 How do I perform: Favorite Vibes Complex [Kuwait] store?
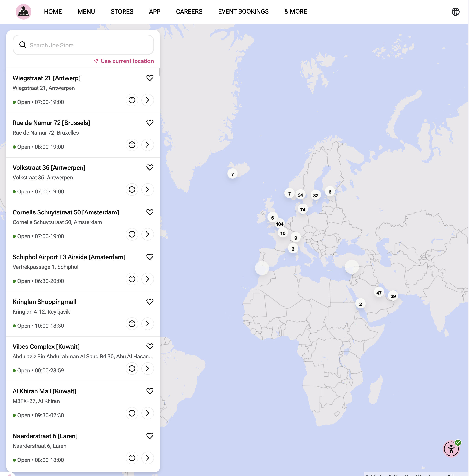(150, 347)
